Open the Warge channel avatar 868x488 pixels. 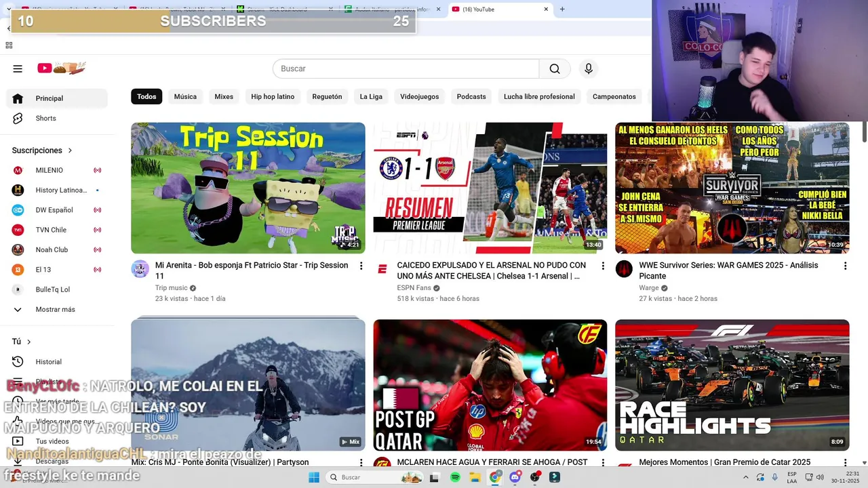click(x=624, y=269)
